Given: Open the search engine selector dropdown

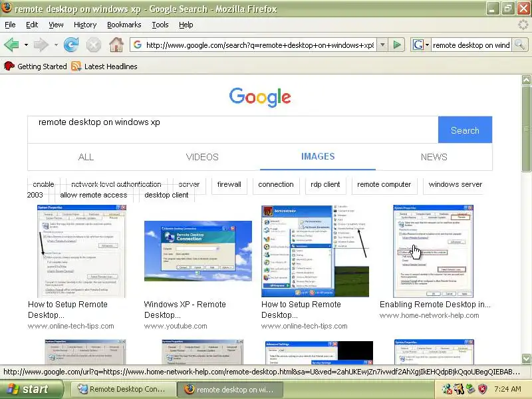Looking at the screenshot, I should tap(427, 45).
